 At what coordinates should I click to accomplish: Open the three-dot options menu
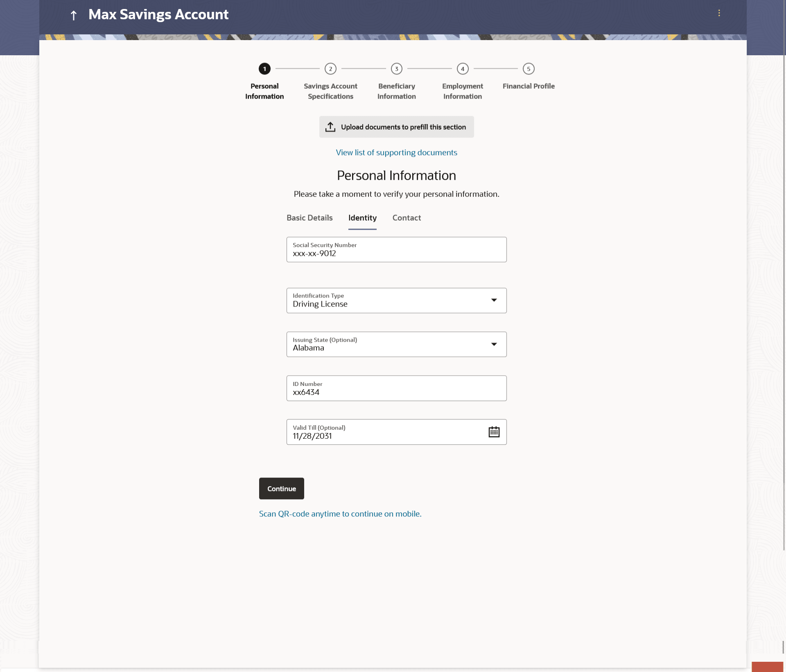(719, 13)
